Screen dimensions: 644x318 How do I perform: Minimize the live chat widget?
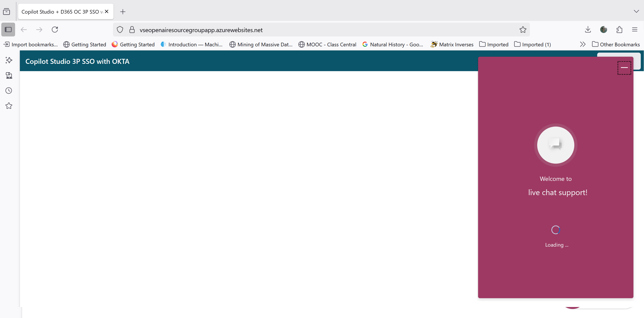coord(624,68)
